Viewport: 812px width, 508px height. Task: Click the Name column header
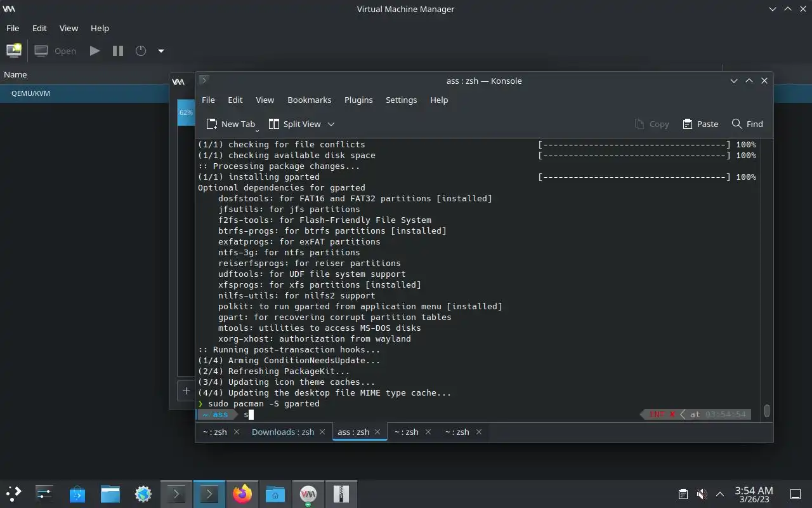(x=15, y=74)
